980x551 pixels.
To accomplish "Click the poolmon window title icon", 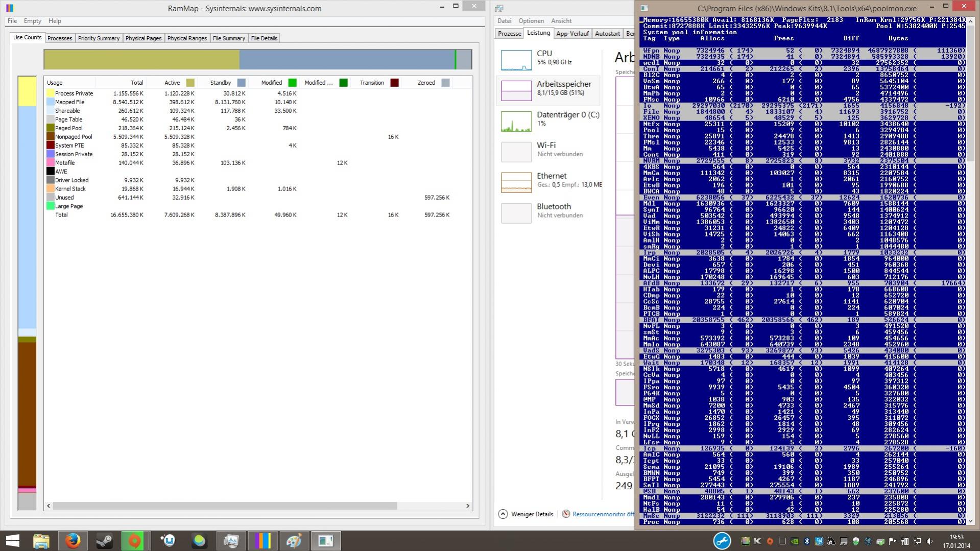I will (x=644, y=8).
